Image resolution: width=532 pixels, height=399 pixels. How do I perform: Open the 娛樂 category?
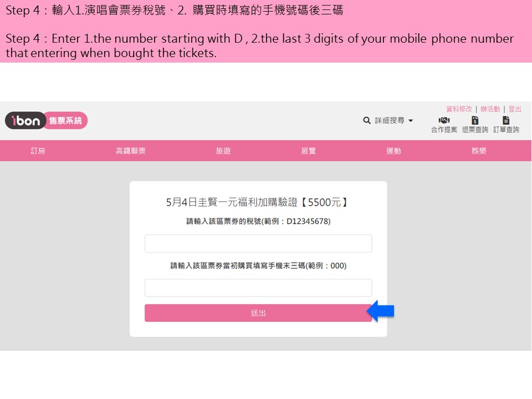479,151
